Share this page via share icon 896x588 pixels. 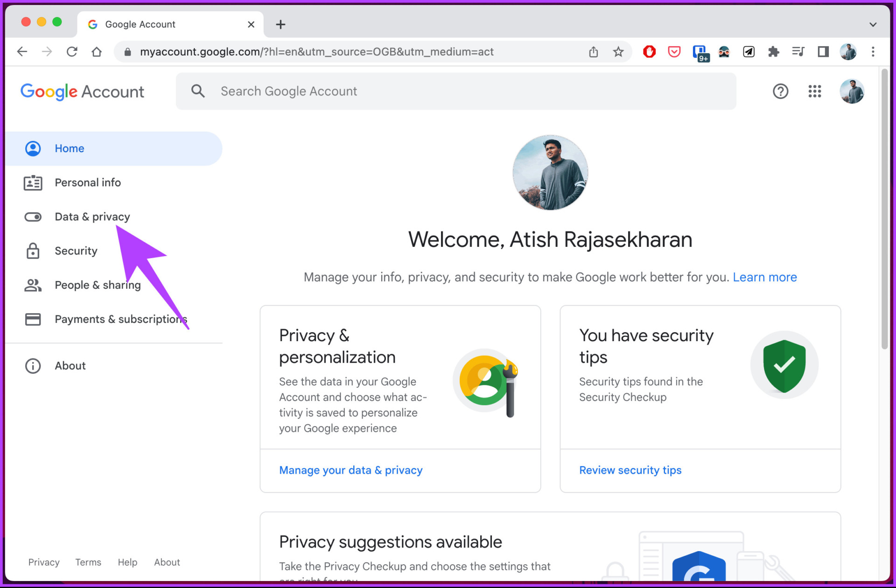[593, 52]
